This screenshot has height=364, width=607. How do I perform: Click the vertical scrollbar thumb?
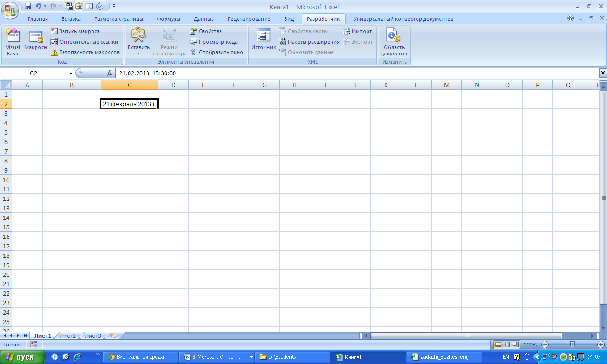[x=603, y=197]
